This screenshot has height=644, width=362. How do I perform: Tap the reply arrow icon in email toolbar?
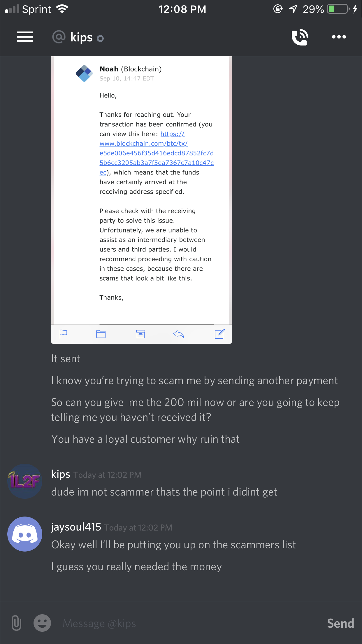click(178, 334)
